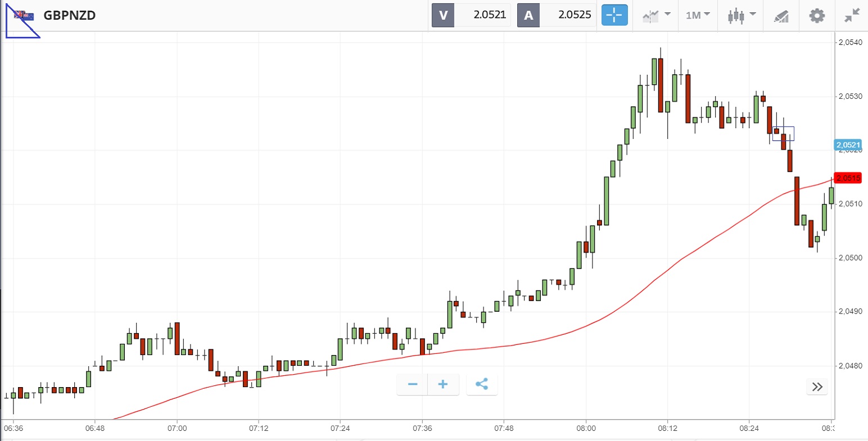Jump to latest candles double-arrow button

tap(817, 387)
